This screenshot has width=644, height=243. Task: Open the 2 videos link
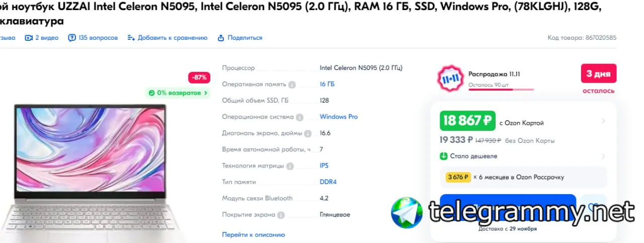coord(42,38)
